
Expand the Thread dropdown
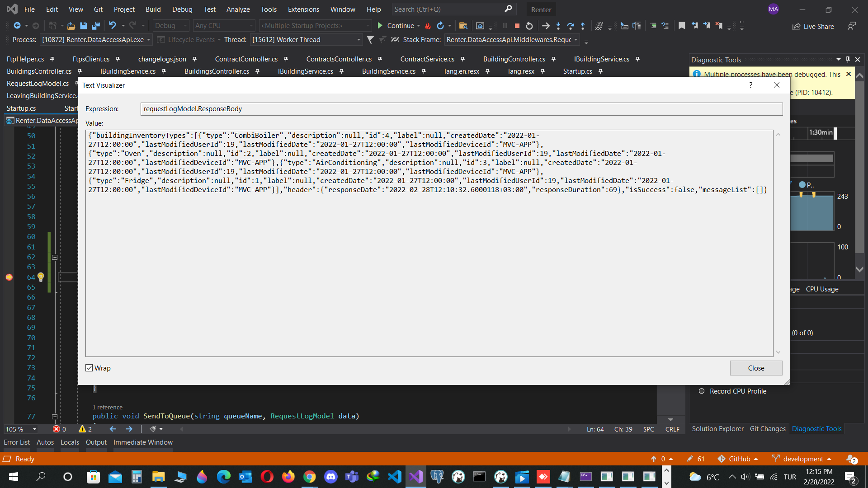(x=359, y=40)
